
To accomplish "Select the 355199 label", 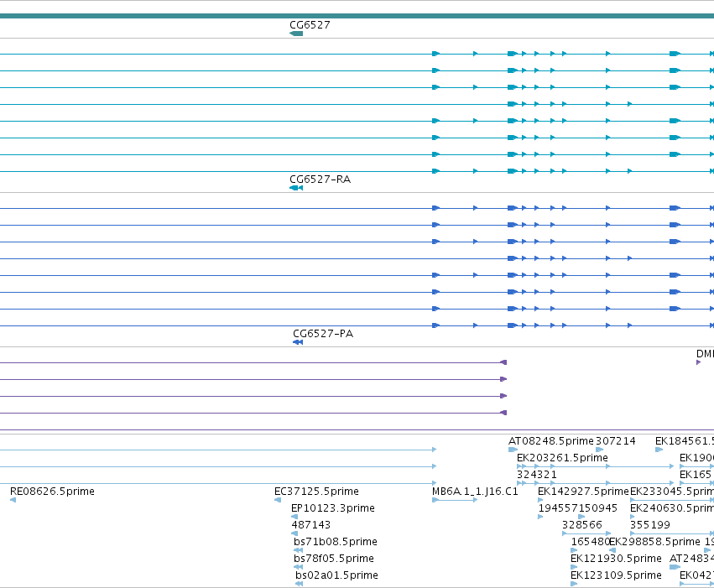I will [650, 525].
